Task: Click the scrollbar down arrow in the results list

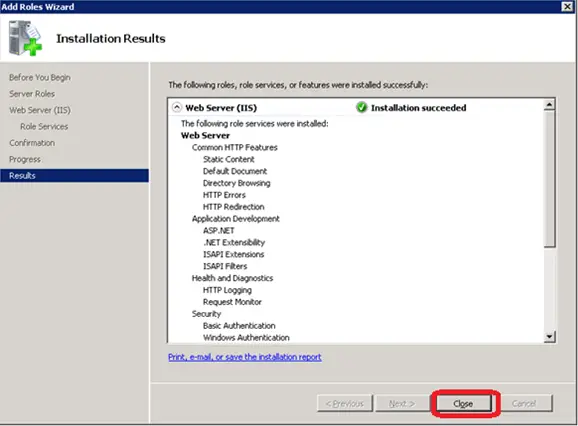Action: pos(549,336)
